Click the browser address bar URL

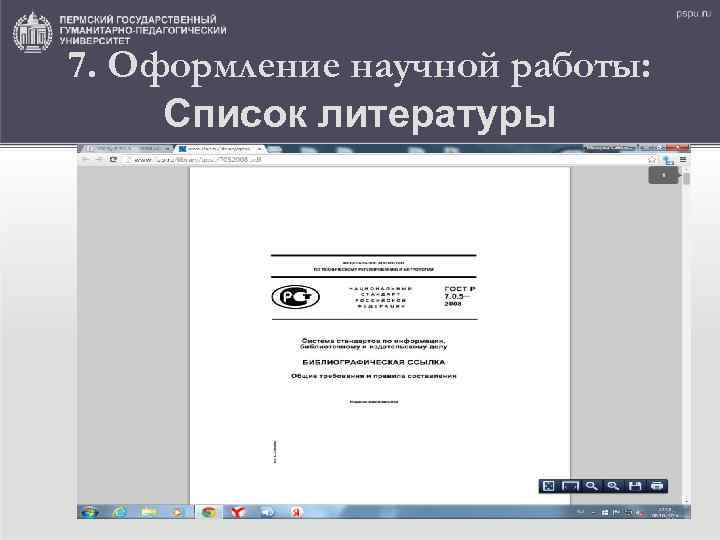197,159
